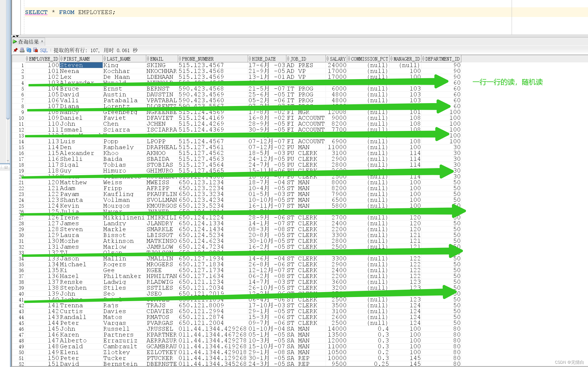Open the SQL link in results toolbar
The height and width of the screenshot is (367, 588).
pos(44,50)
